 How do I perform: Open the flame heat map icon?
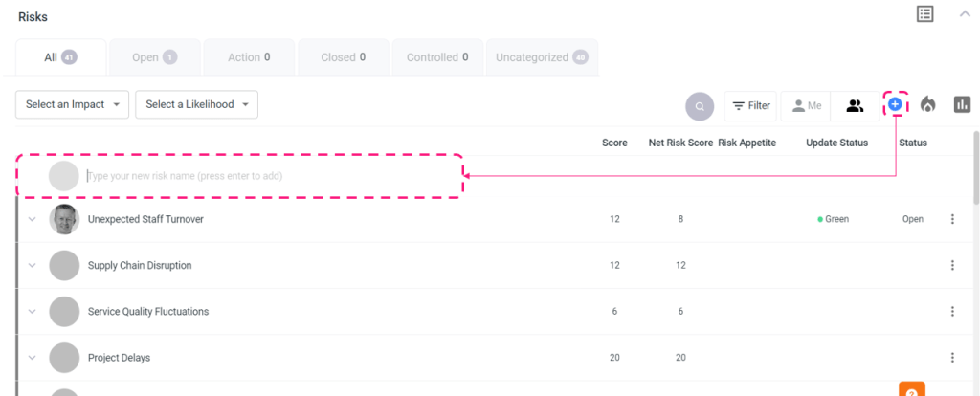927,105
